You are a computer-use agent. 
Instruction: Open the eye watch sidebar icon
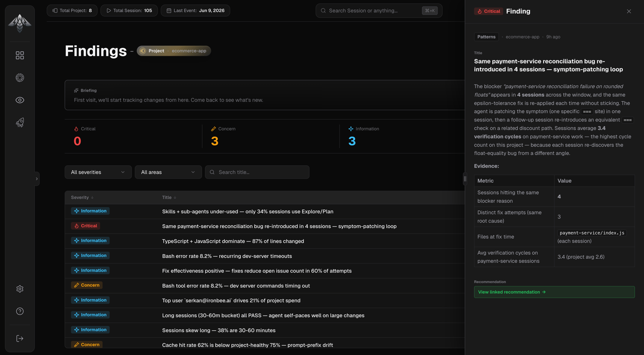(20, 100)
